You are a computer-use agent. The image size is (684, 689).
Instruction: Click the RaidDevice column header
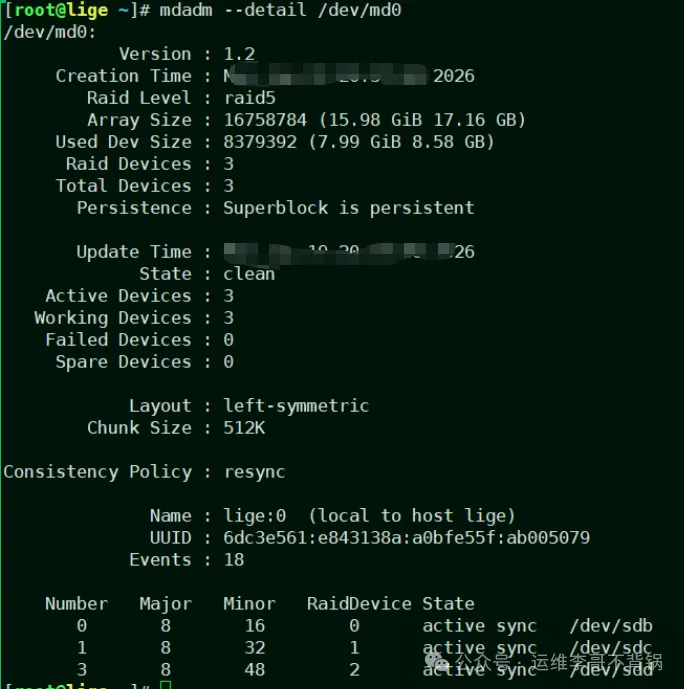359,604
